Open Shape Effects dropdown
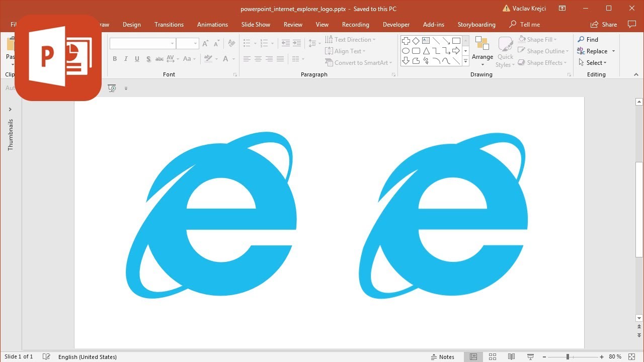644x362 pixels. point(543,63)
